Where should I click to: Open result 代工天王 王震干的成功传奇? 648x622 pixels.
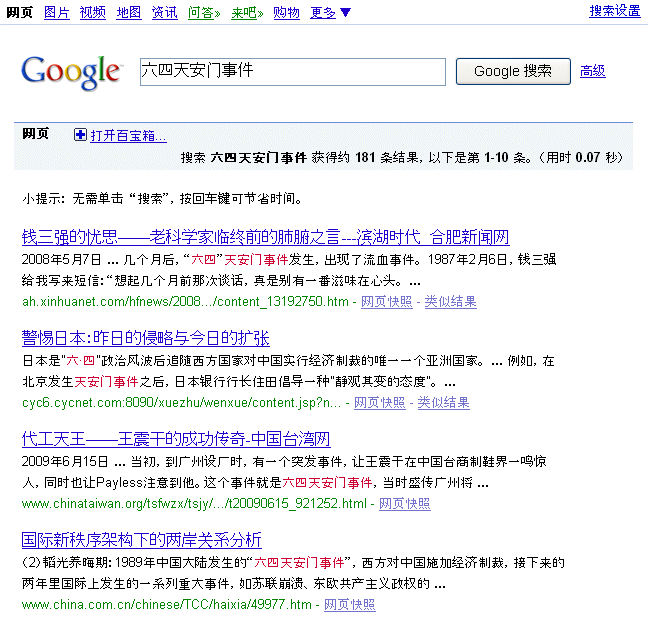(176, 439)
